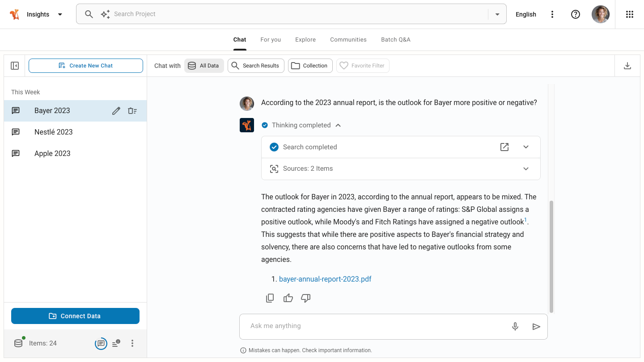644x362 pixels.
Task: Copy the assistant response
Action: click(x=270, y=298)
